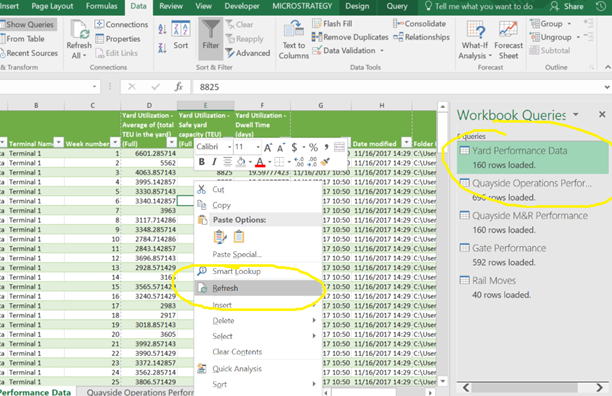The width and height of the screenshot is (612, 396).
Task: Toggle Italic in the mini toolbar
Action: point(214,162)
